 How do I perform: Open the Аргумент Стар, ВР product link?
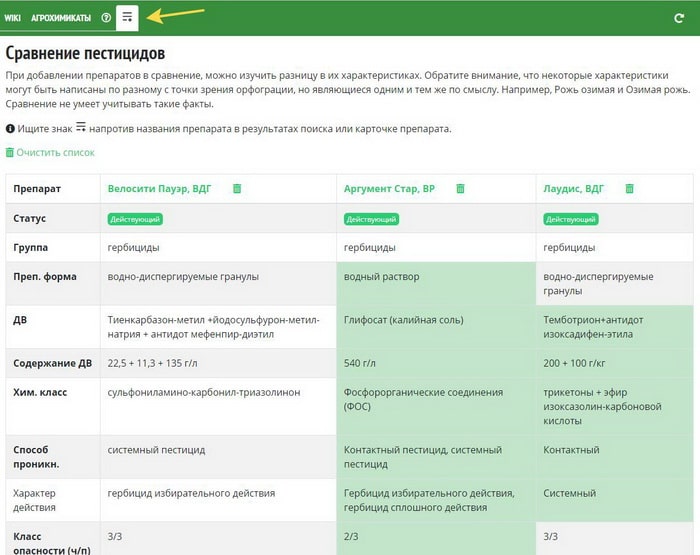pos(389,188)
